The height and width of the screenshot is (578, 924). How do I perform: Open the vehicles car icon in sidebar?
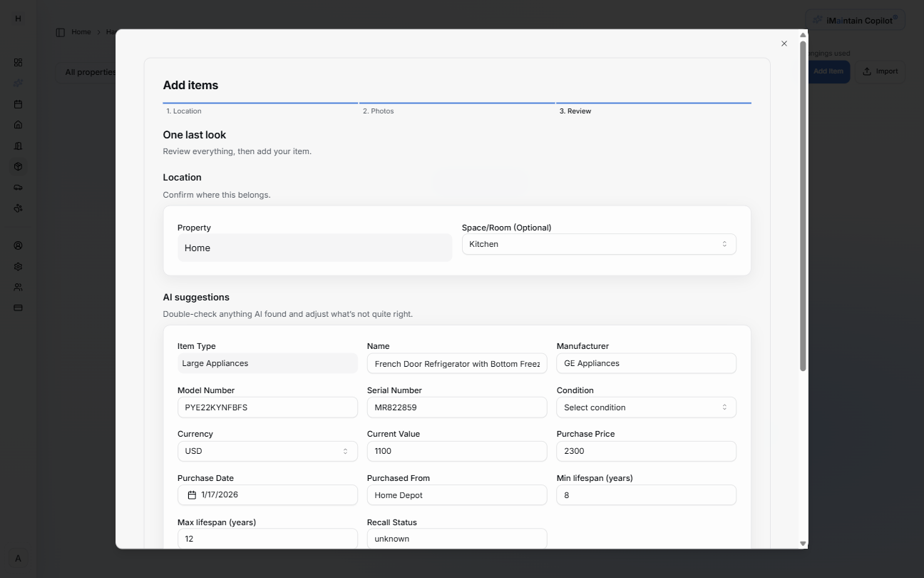[18, 187]
